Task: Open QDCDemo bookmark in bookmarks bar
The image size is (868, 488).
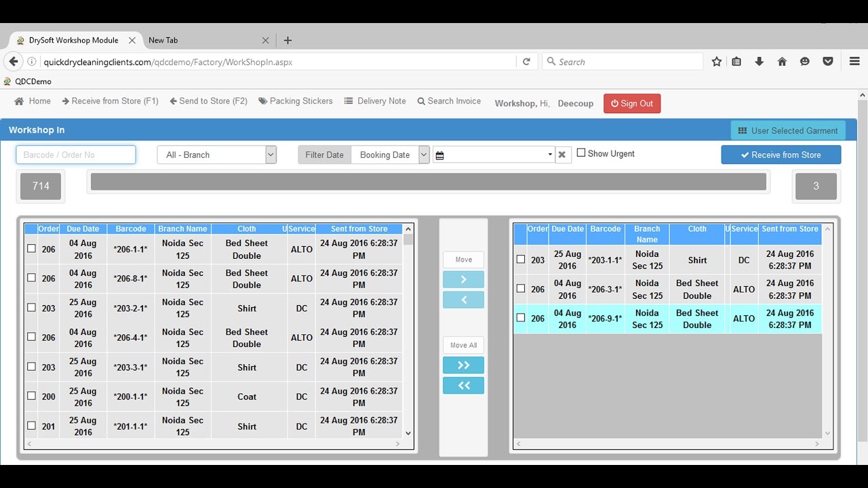Action: coord(27,81)
